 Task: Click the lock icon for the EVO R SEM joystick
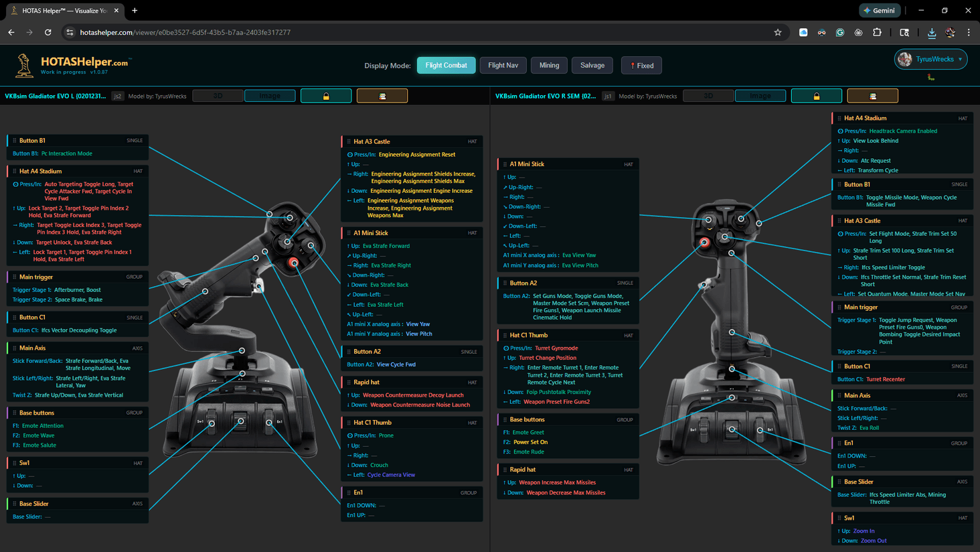[x=816, y=96]
